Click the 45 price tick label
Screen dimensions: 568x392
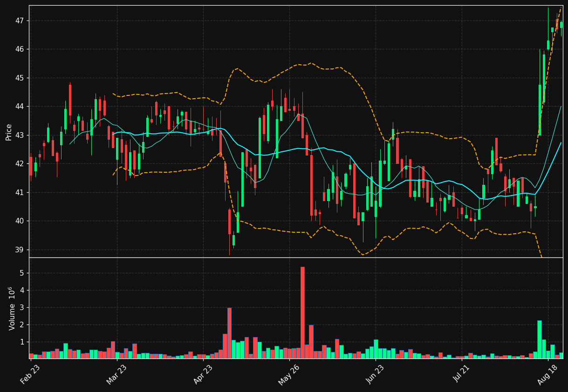point(20,78)
